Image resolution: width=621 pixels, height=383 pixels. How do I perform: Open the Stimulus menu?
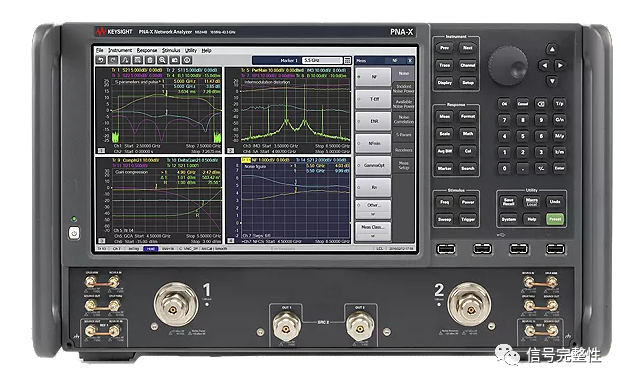[x=171, y=50]
